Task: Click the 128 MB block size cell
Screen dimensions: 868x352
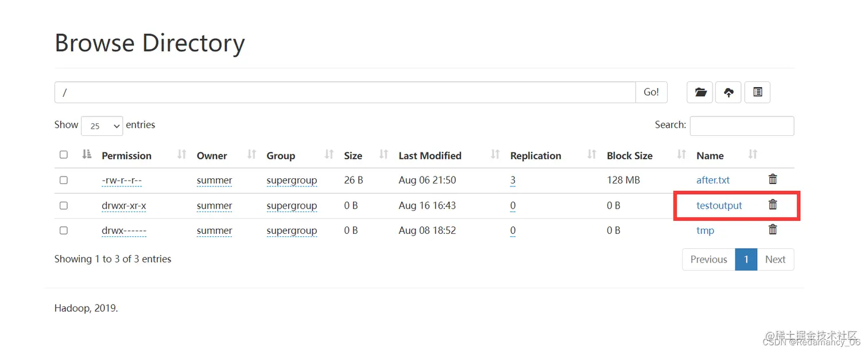Action: [x=623, y=180]
